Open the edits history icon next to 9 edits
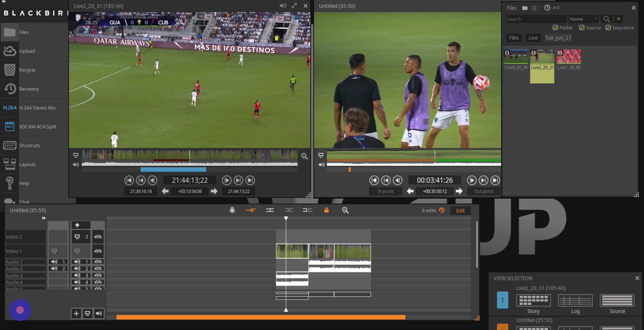The image size is (644, 330). click(442, 210)
